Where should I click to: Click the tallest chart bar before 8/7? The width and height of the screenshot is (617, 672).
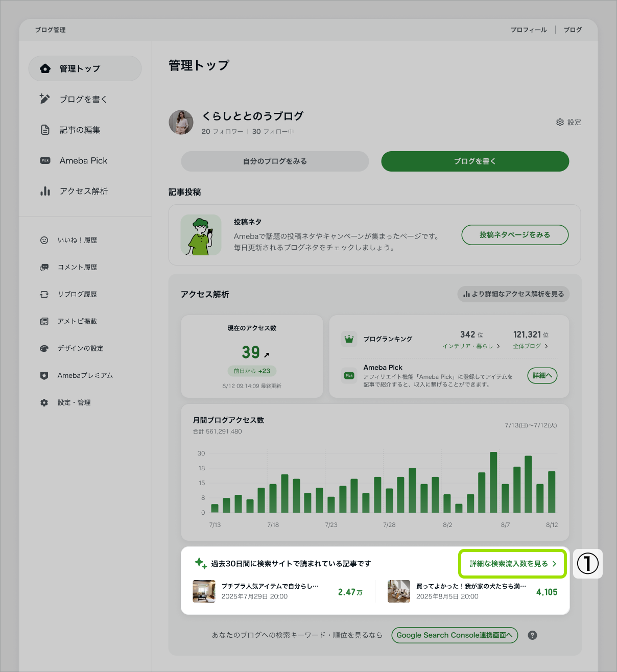(493, 482)
